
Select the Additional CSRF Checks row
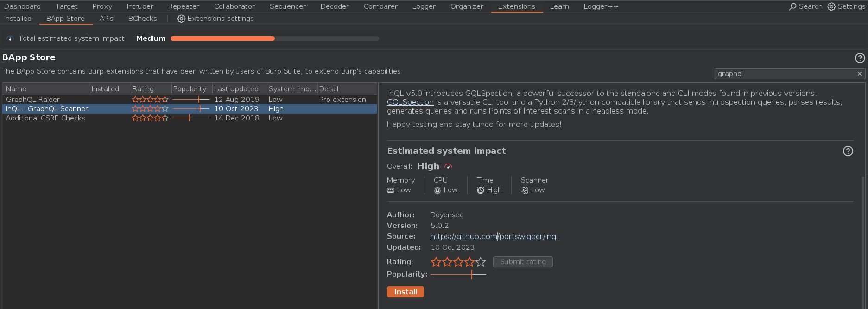coord(190,118)
